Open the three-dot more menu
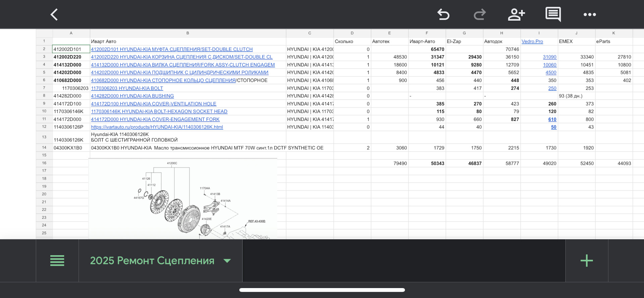The image size is (644, 298). [590, 14]
